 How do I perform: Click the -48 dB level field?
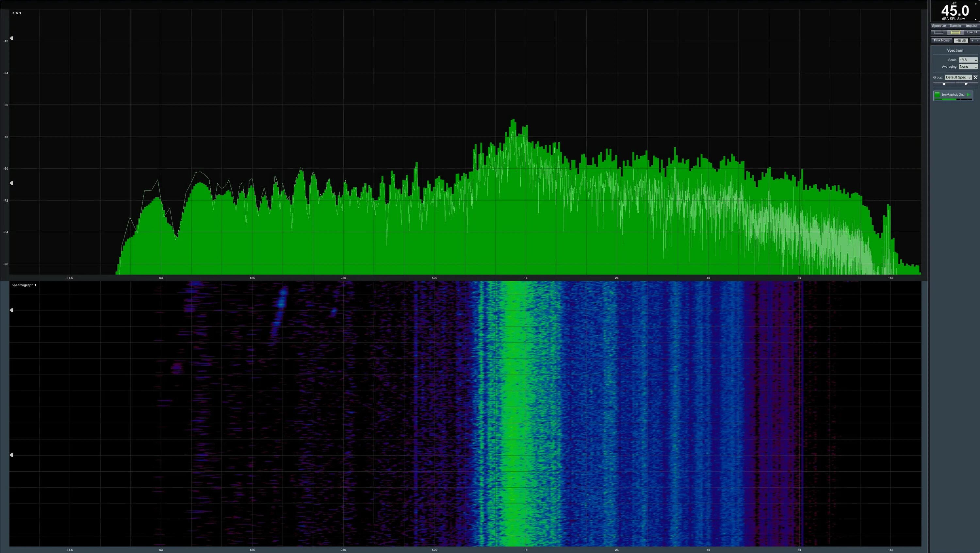(961, 40)
